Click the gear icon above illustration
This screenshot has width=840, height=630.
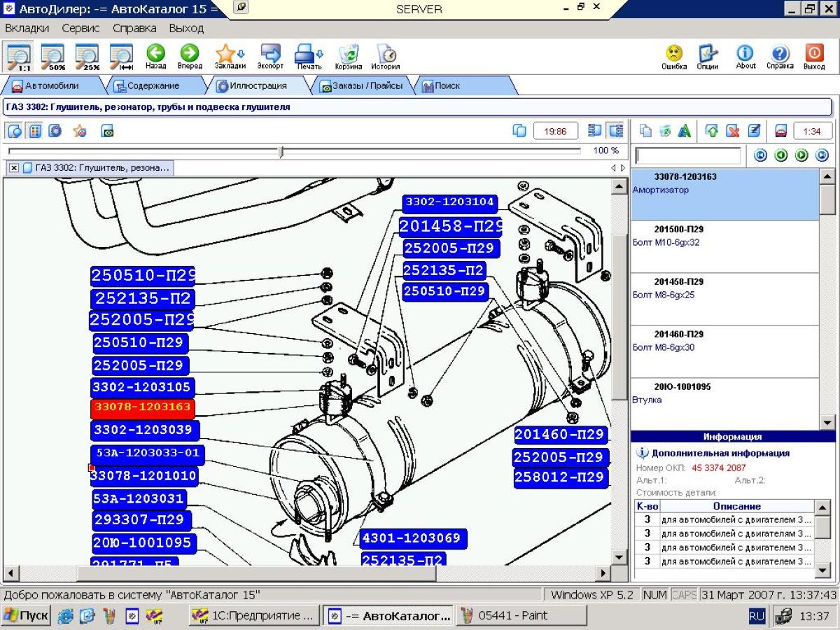tap(55, 131)
